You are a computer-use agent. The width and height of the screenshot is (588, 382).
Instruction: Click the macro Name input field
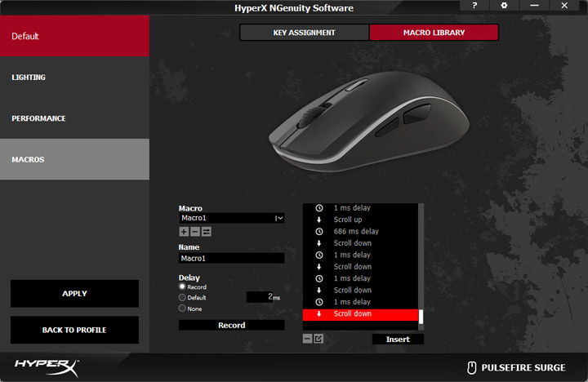pyautogui.click(x=231, y=258)
